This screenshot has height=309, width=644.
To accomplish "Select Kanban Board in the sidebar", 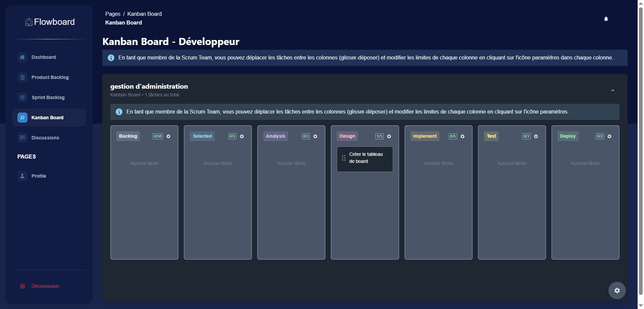I will [49, 118].
